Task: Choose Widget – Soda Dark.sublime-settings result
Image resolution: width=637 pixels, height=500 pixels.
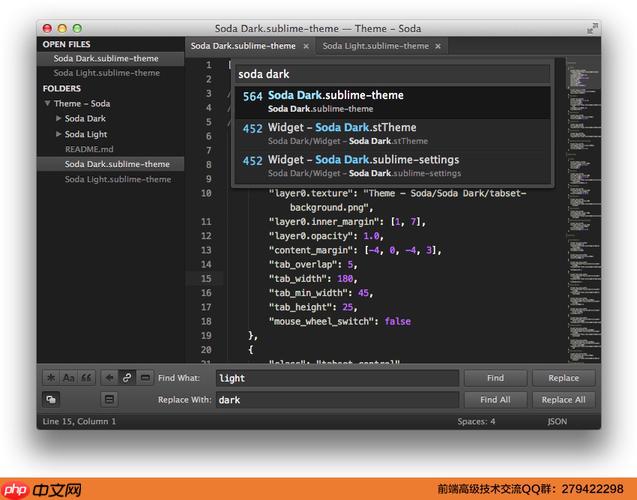Action: click(x=393, y=166)
